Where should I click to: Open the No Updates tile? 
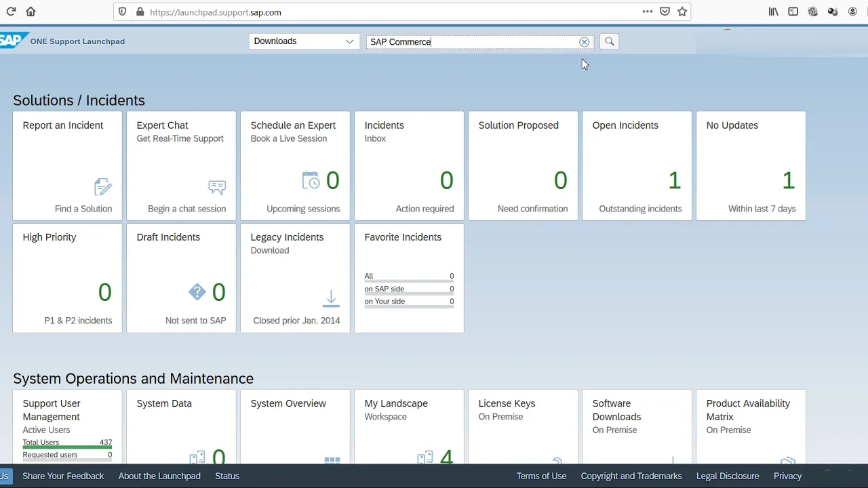751,166
